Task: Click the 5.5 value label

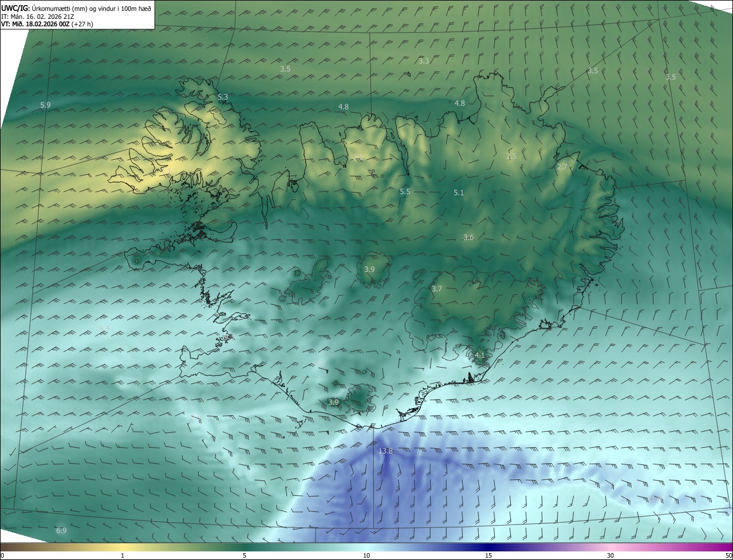Action: tap(405, 192)
